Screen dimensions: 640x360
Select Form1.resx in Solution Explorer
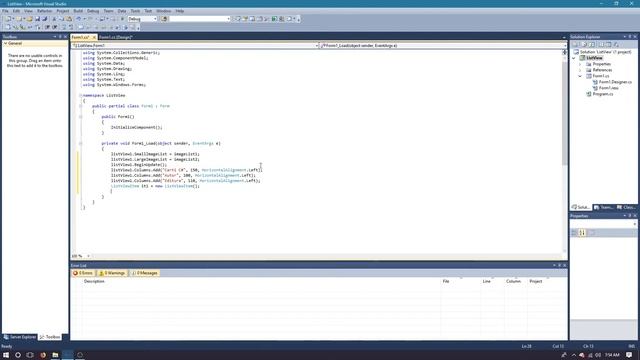[606, 88]
